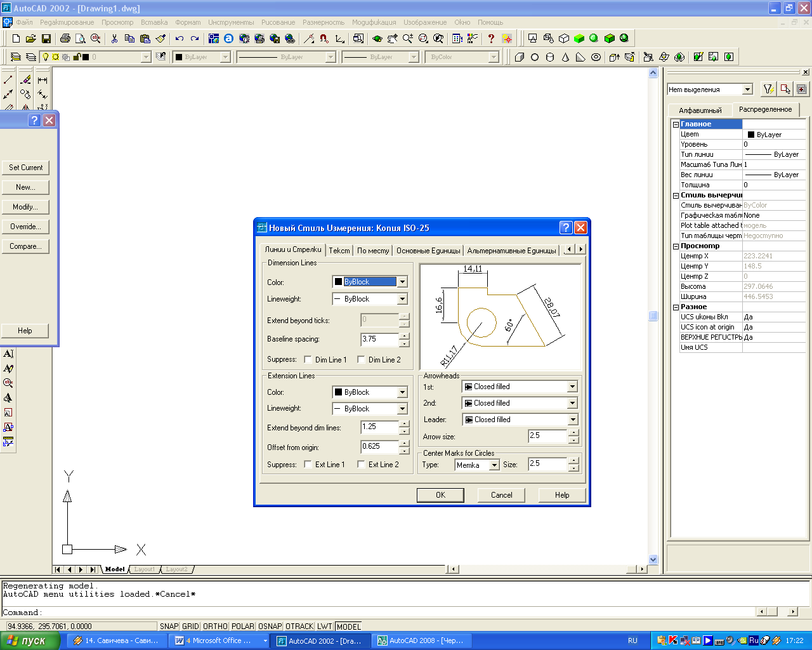Click the red question mark Help icon
The height and width of the screenshot is (650, 812).
tap(491, 39)
